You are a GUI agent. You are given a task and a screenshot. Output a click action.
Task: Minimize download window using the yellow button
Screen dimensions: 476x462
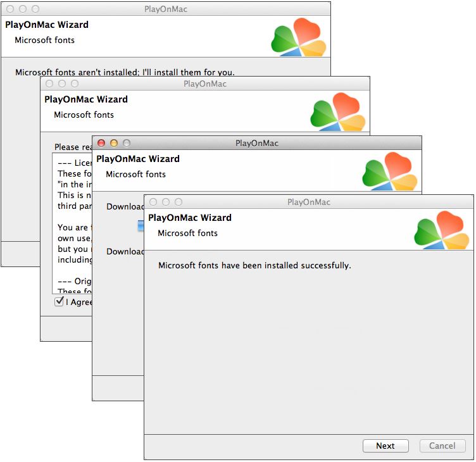pos(114,143)
